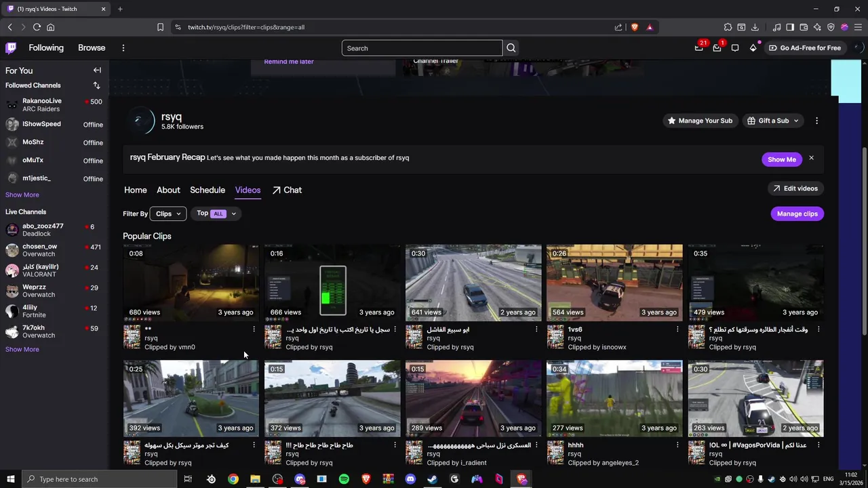Image resolution: width=868 pixels, height=488 pixels.
Task: Open the Brave Leo AI sparkle icon
Action: [817, 27]
